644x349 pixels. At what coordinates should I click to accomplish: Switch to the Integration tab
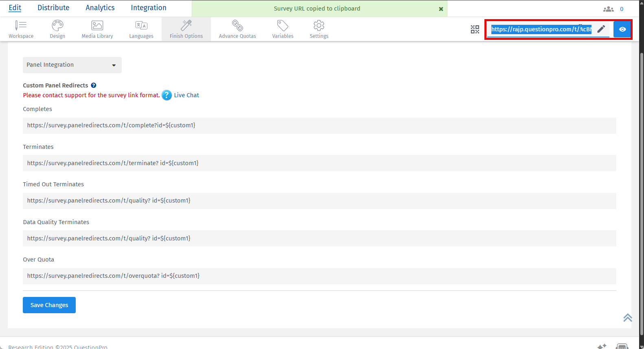[x=149, y=8]
